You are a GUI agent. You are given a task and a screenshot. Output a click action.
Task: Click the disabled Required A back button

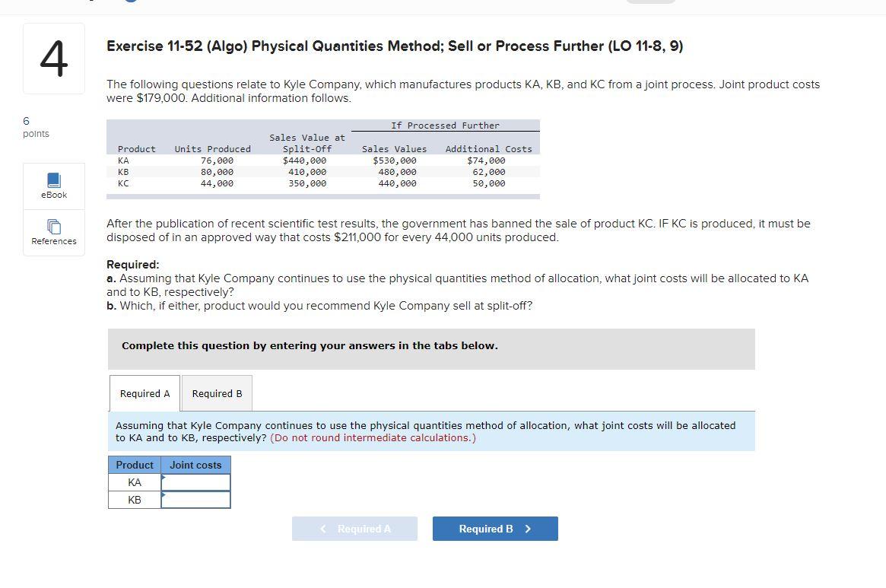354,528
